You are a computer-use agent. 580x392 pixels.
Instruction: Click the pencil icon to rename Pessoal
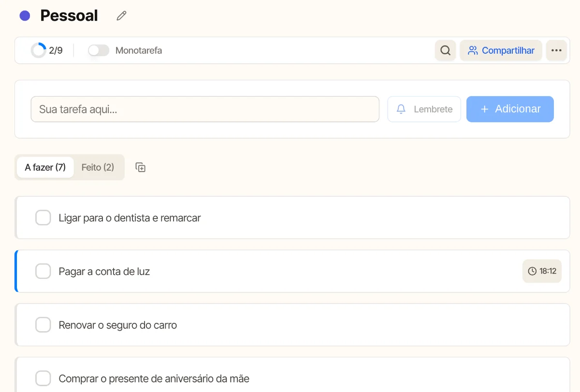121,16
